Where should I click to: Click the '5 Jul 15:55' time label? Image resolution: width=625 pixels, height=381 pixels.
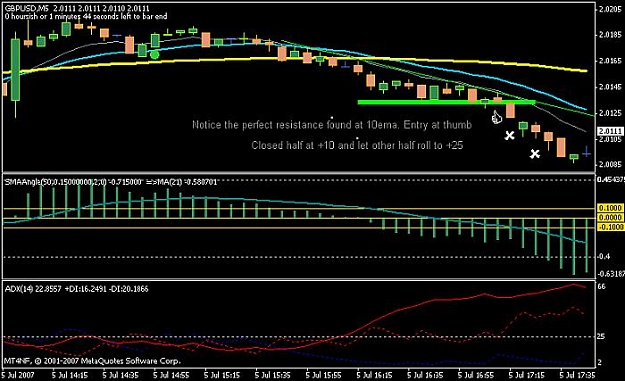click(324, 375)
